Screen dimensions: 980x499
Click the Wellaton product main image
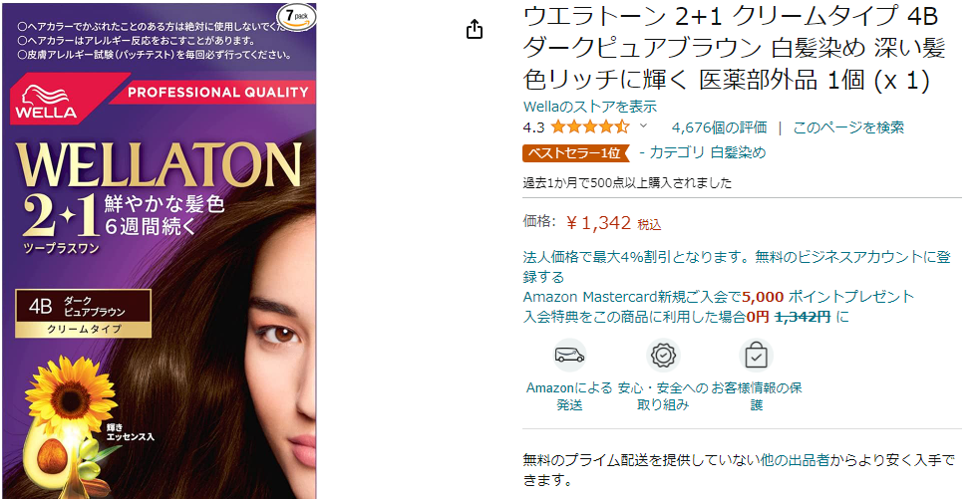pyautogui.click(x=159, y=250)
